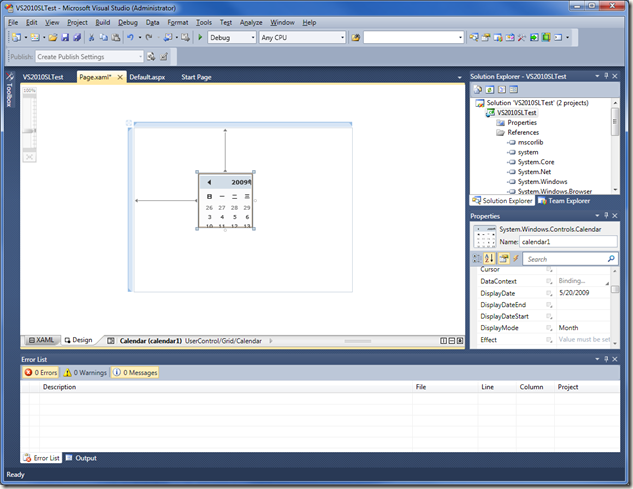Open the document tab list dropdown arrow
The width and height of the screenshot is (633, 489).
coord(459,77)
